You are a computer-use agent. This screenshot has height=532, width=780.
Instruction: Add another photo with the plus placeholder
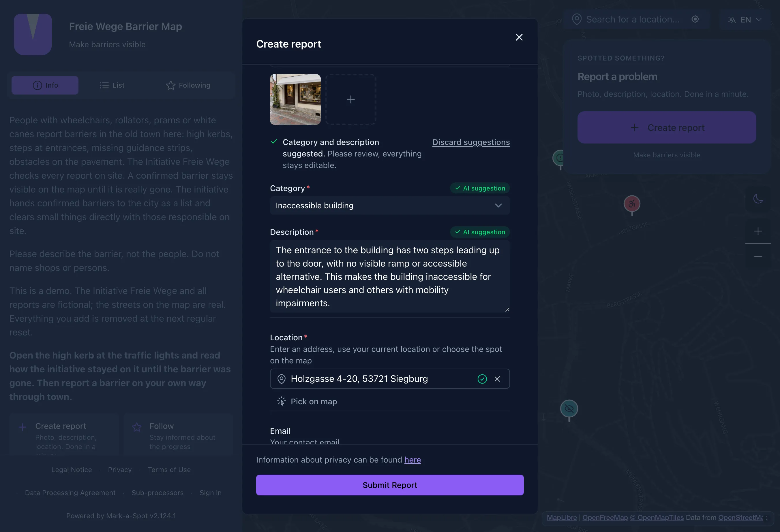(351, 99)
